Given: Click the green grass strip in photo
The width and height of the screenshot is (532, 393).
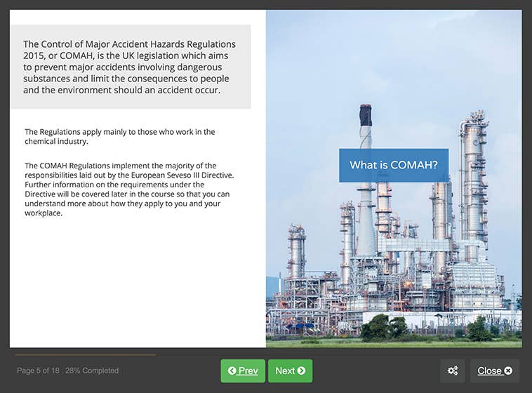Looking at the screenshot, I should tap(393, 343).
